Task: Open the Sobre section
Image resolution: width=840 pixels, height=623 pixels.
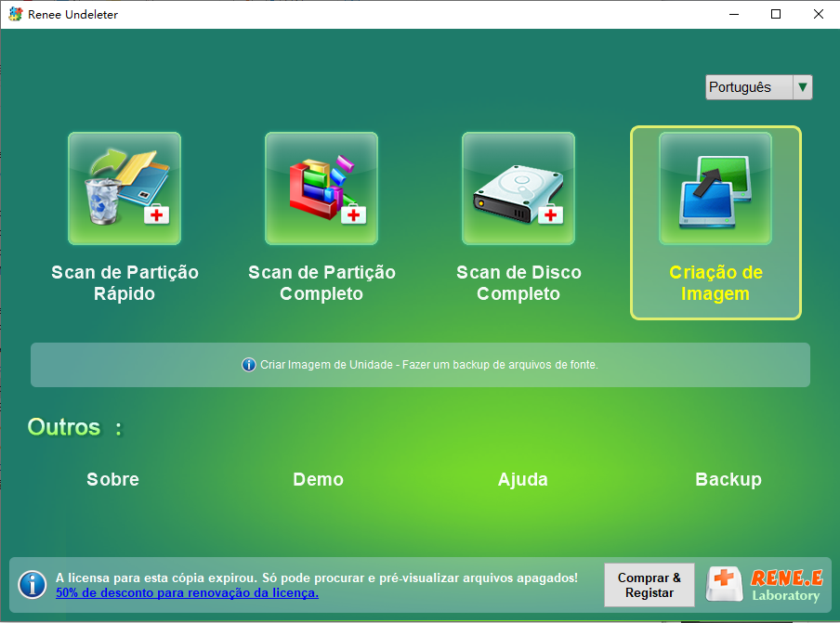Action: 113,479
